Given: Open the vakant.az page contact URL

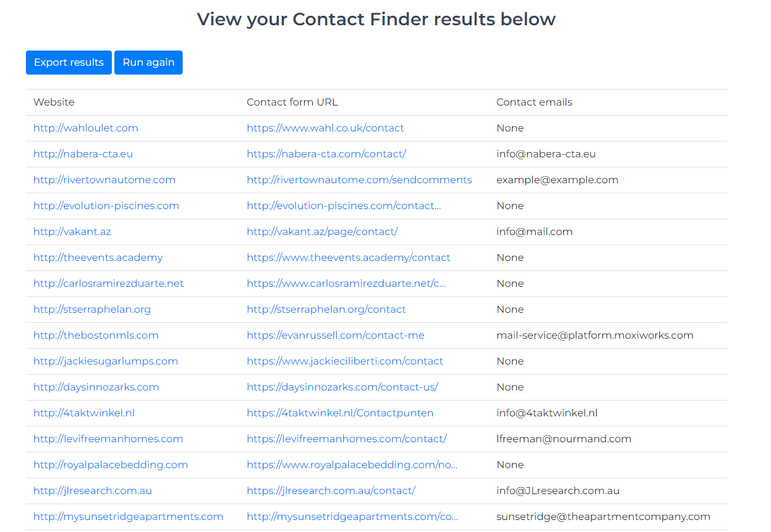Looking at the screenshot, I should [322, 232].
